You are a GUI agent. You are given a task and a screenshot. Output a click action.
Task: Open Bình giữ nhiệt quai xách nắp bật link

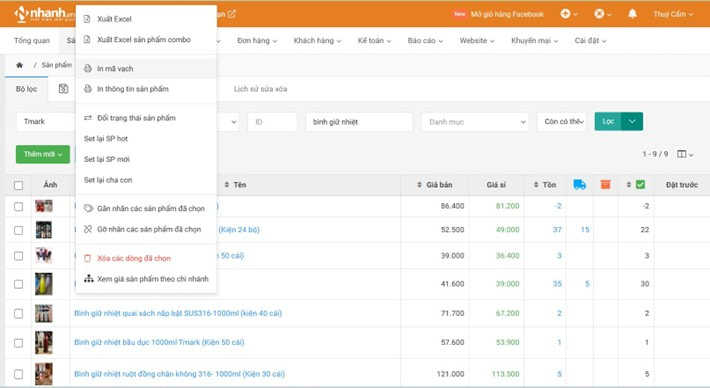(178, 313)
